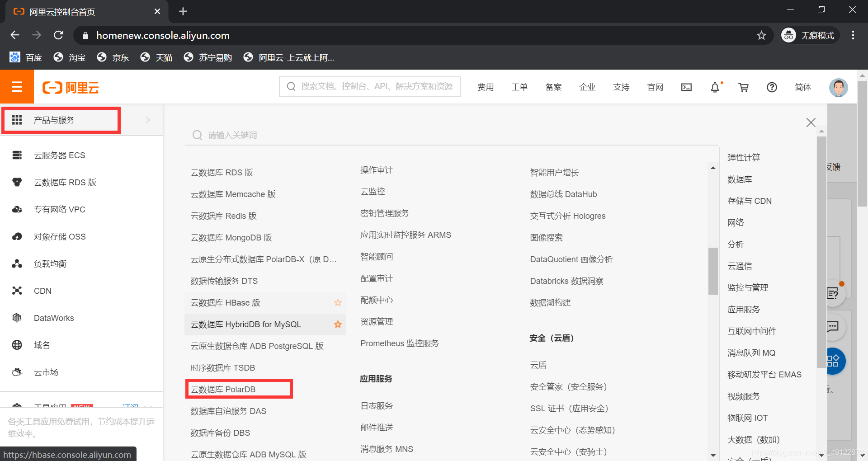
Task: Click the 官网 top menu
Action: pos(655,87)
